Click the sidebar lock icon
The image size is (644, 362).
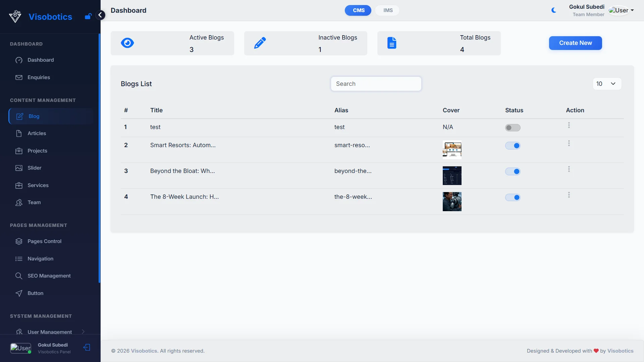[x=88, y=16]
